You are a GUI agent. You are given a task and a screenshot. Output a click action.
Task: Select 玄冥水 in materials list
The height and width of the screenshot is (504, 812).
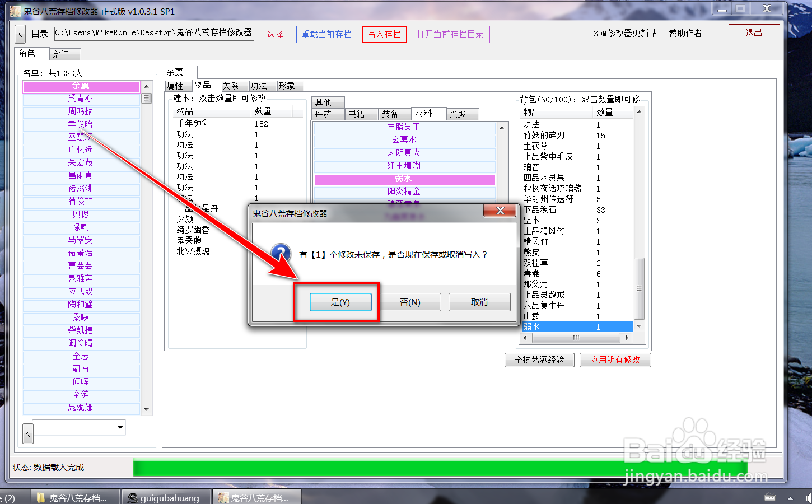(x=404, y=140)
